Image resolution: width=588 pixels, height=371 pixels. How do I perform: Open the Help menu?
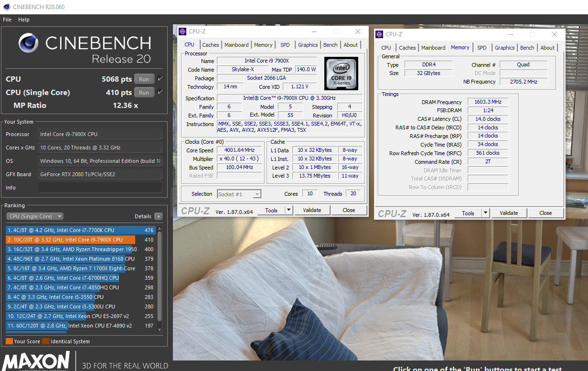coord(24,20)
